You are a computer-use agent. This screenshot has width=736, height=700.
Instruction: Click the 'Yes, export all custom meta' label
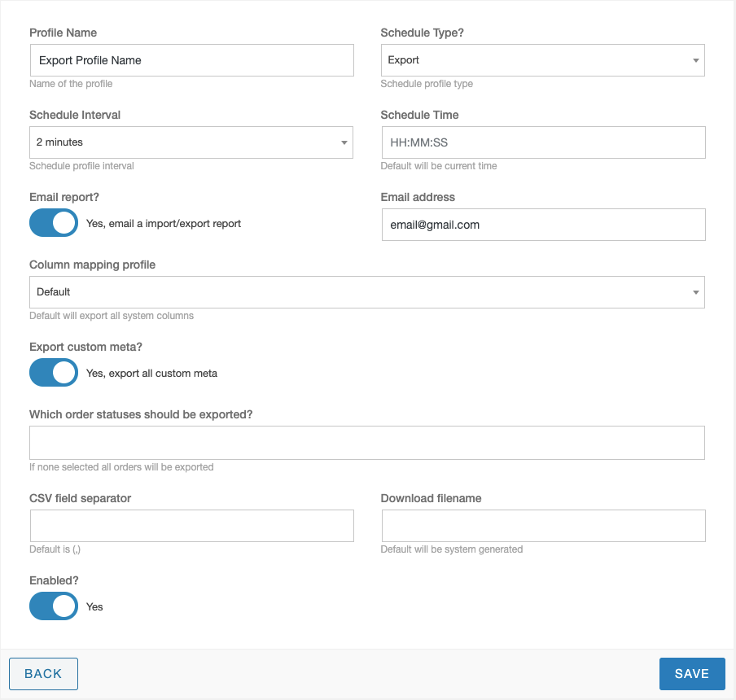tap(151, 374)
